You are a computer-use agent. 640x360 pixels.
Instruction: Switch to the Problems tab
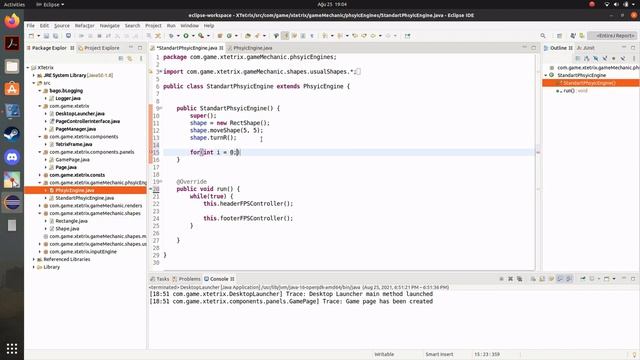[187, 279]
